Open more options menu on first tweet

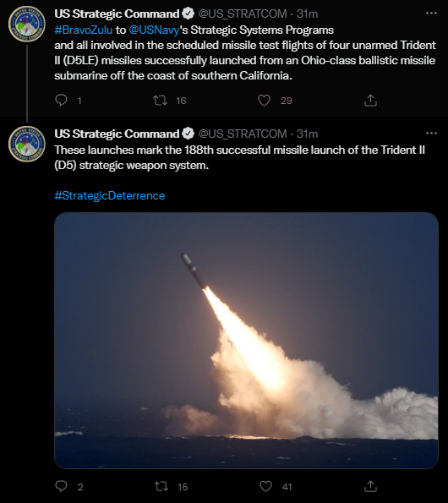click(x=431, y=14)
